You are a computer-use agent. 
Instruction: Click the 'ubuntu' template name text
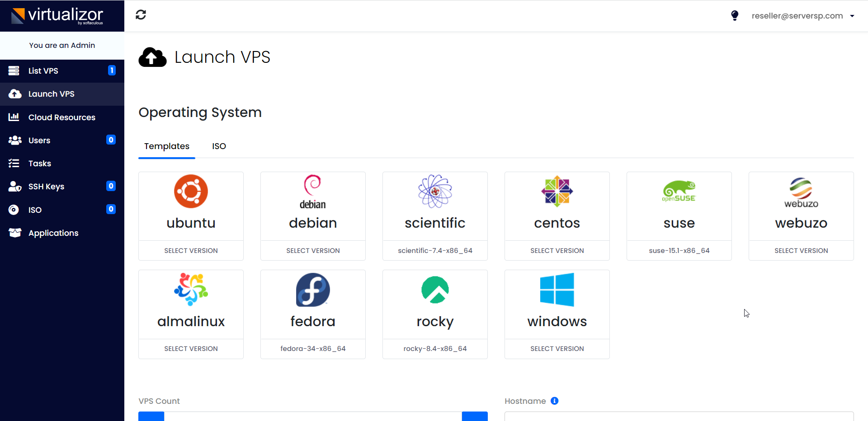tap(191, 223)
